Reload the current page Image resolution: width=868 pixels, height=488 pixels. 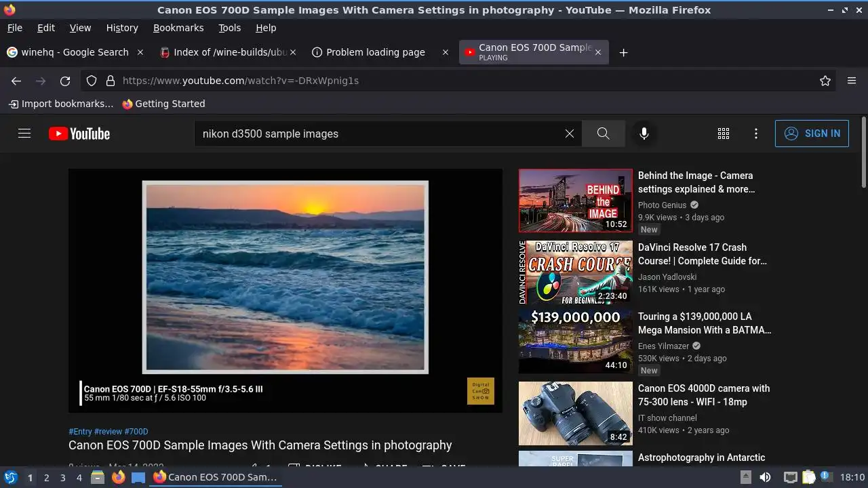(65, 81)
